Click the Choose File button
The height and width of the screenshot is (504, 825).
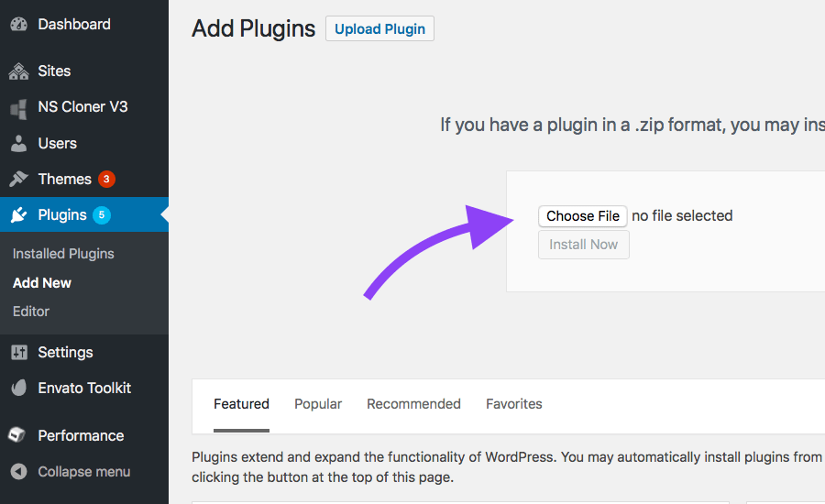pos(582,215)
